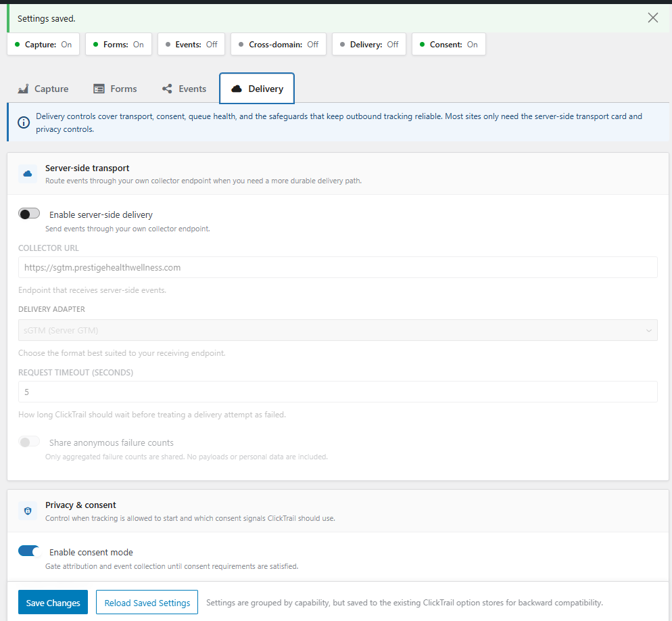The image size is (672, 621).
Task: Disable consent mode
Action: 29,551
